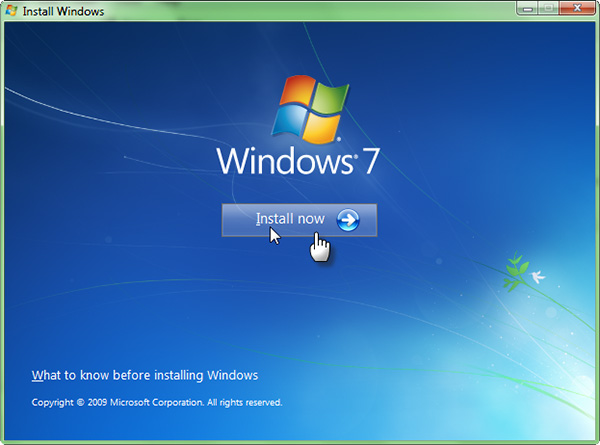Click the Install Windows title text
The image size is (600, 445).
point(63,11)
